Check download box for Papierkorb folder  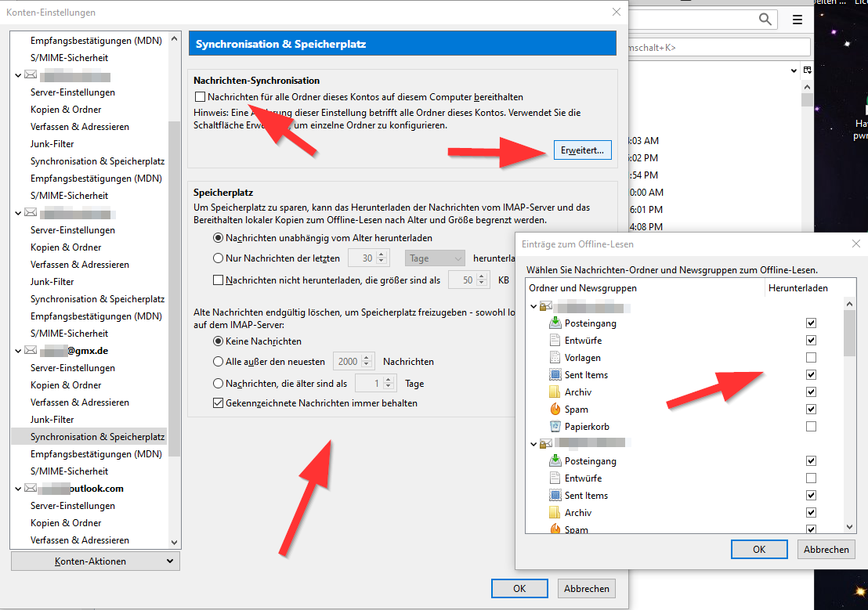pyautogui.click(x=811, y=426)
